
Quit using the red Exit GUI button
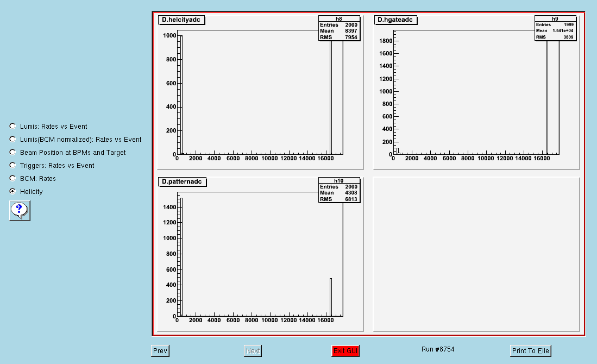tap(345, 350)
